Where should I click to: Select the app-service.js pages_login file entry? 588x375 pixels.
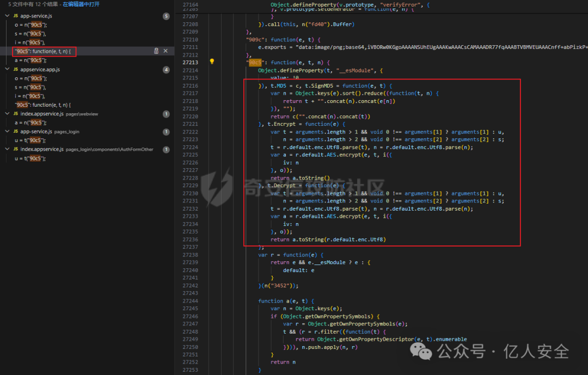pyautogui.click(x=36, y=132)
